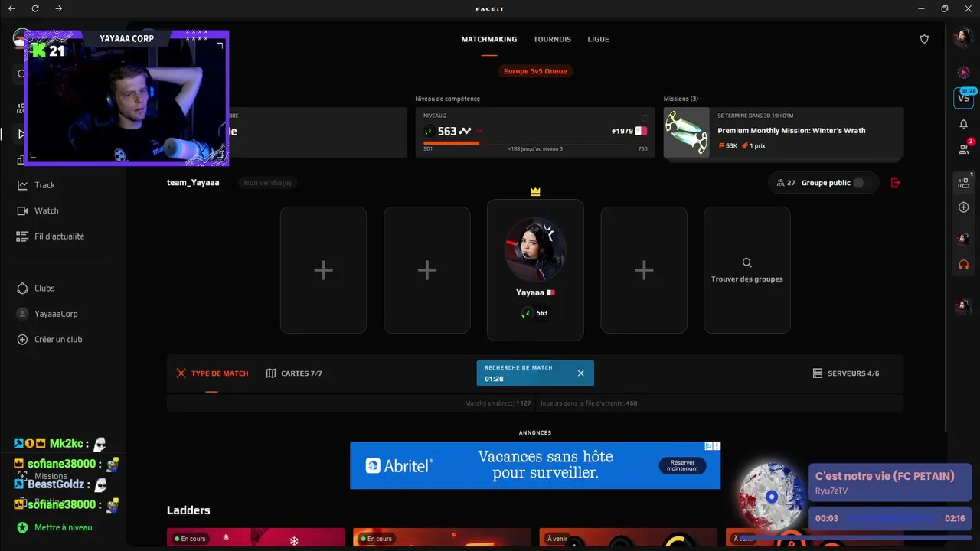The width and height of the screenshot is (980, 551).
Task: Click Trouver des groupes
Action: point(747,270)
